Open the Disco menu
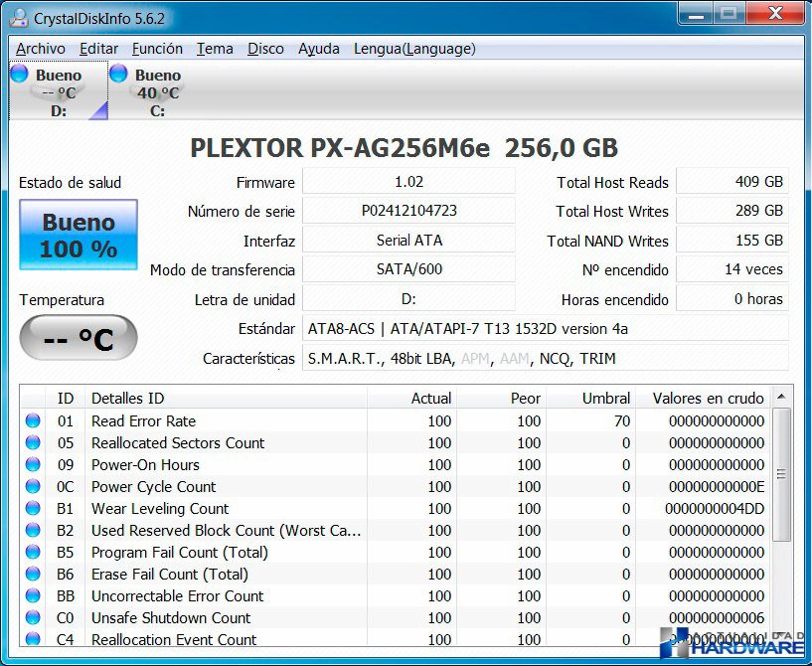 point(265,49)
